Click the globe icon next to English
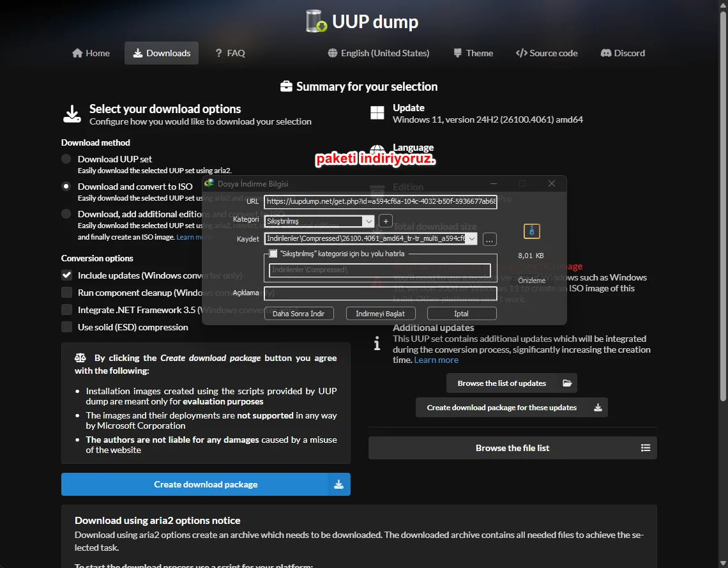The width and height of the screenshot is (728, 568). tap(333, 53)
